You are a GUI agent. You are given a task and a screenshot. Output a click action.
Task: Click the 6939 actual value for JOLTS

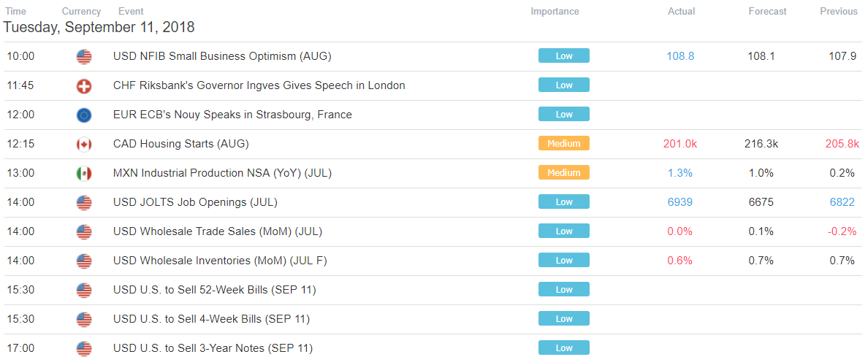[x=681, y=202]
